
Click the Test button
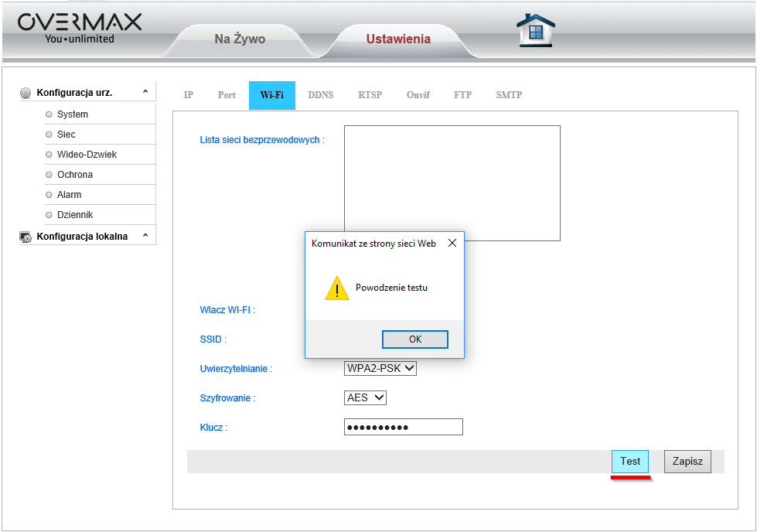[x=630, y=462]
